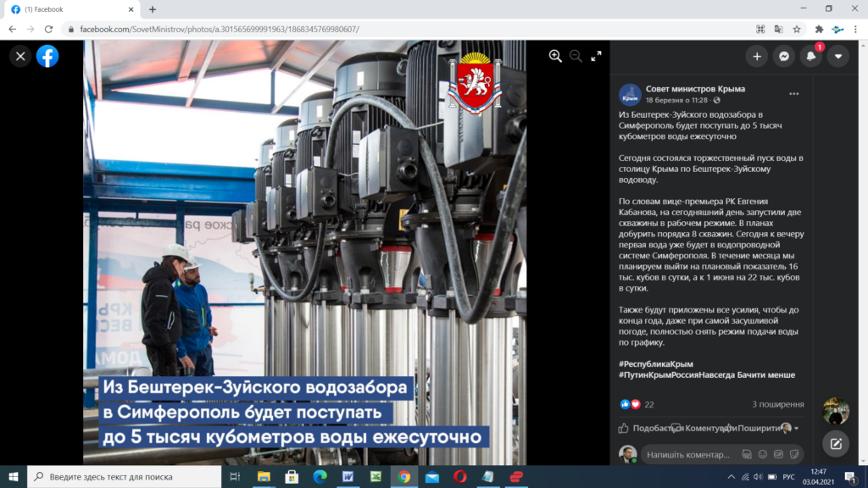Insert an emoji into the comment
Viewport: 868px width, 488px height.
[764, 454]
